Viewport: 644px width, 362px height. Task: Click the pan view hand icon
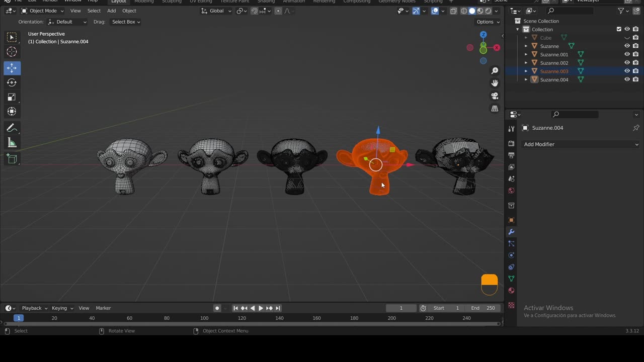[495, 83]
